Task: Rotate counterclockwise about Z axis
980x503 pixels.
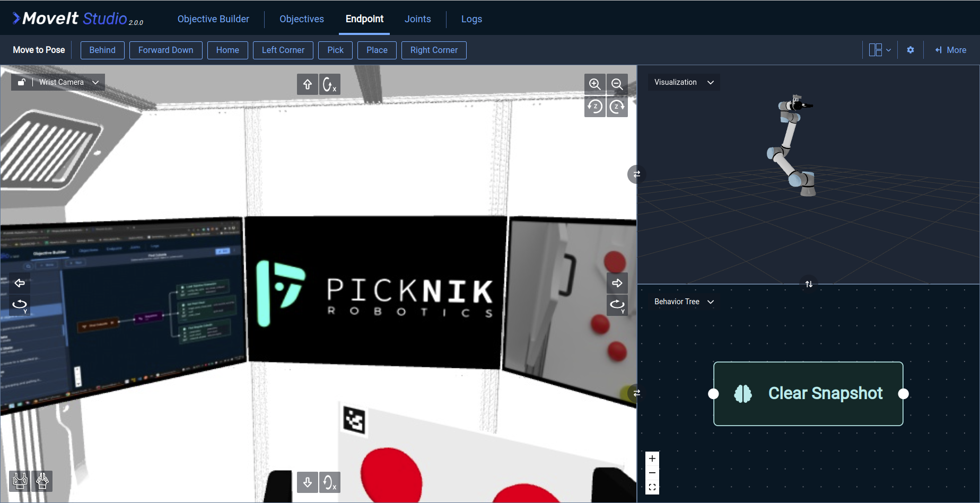Action: tap(595, 107)
